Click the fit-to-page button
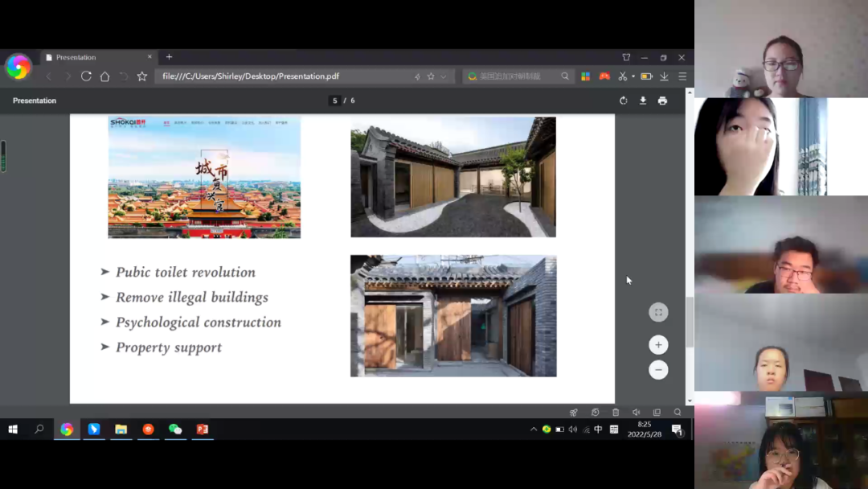 (658, 312)
